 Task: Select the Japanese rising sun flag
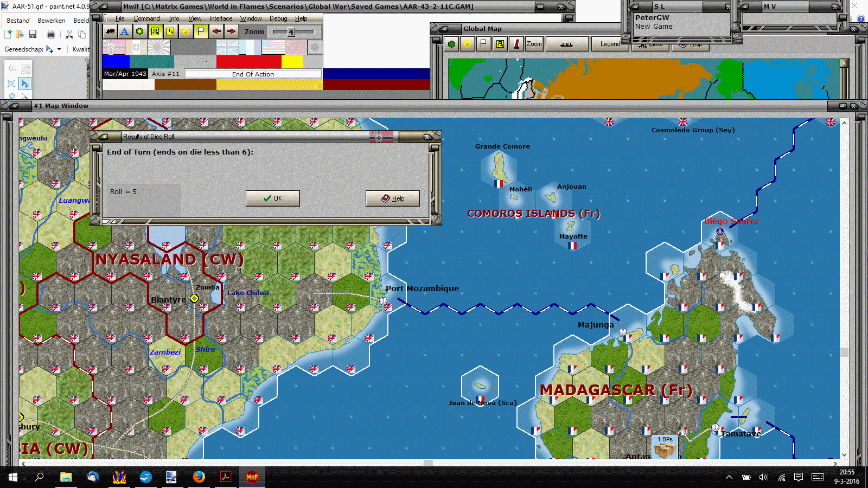(x=159, y=48)
